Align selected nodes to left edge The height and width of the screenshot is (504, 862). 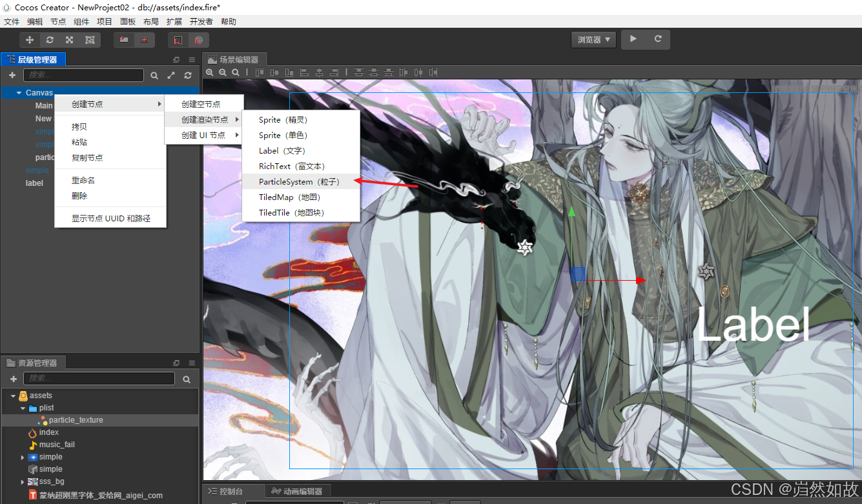304,72
